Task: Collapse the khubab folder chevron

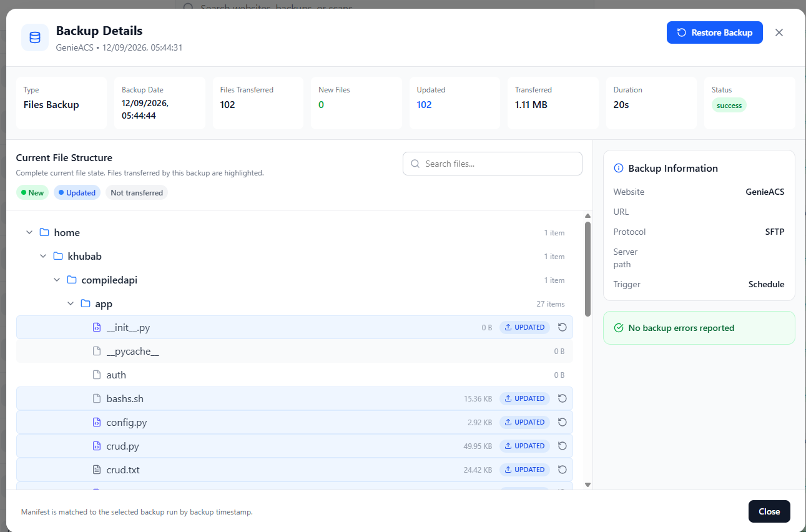Action: [x=43, y=256]
